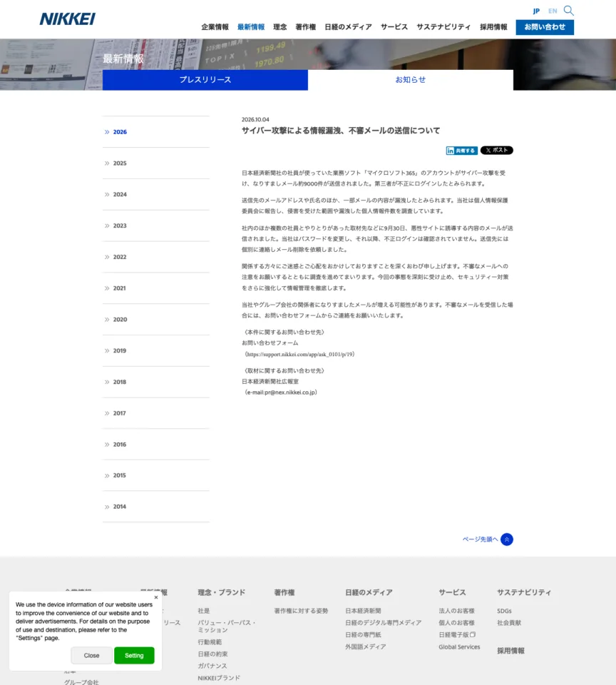Open footer 法人のお客様 link
The width and height of the screenshot is (616, 685).
pyautogui.click(x=456, y=611)
